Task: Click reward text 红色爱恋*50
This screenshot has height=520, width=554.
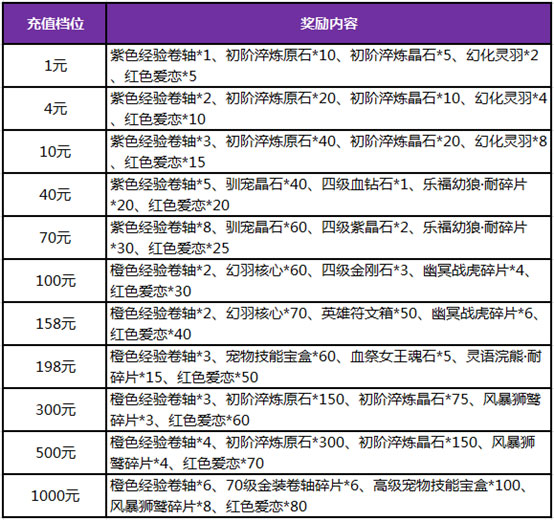Action: point(218,377)
